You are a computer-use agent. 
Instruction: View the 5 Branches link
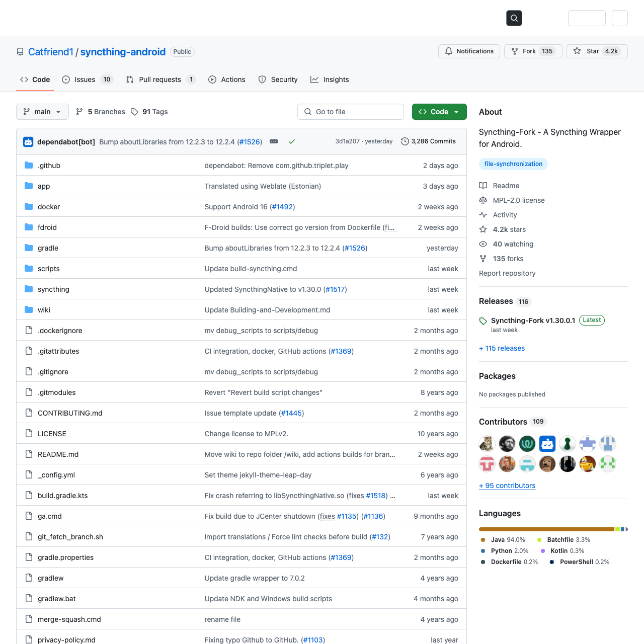click(x=101, y=112)
